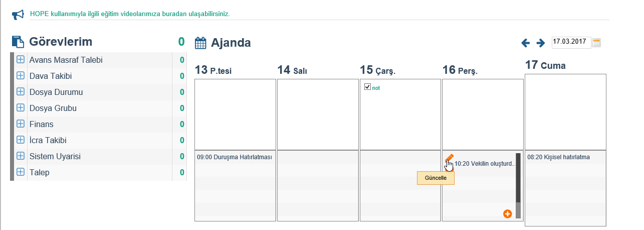The width and height of the screenshot is (644, 230).
Task: Click the Görevlerim tasks icon
Action: pos(18,42)
